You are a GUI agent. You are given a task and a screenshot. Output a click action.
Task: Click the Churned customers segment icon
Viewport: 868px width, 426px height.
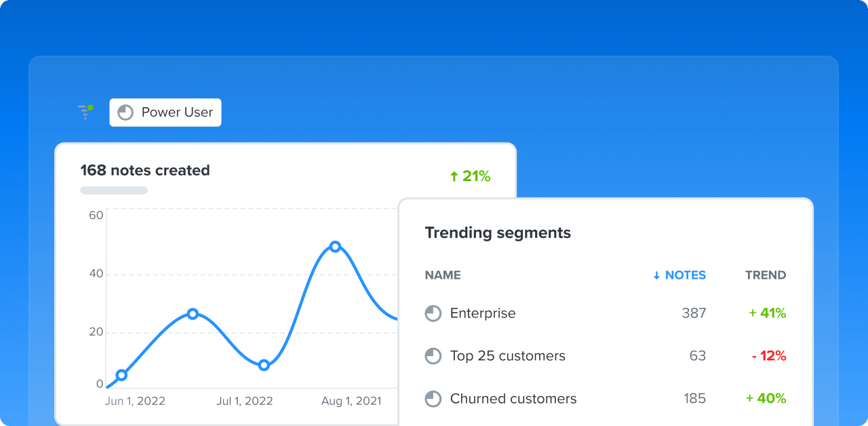pyautogui.click(x=433, y=398)
